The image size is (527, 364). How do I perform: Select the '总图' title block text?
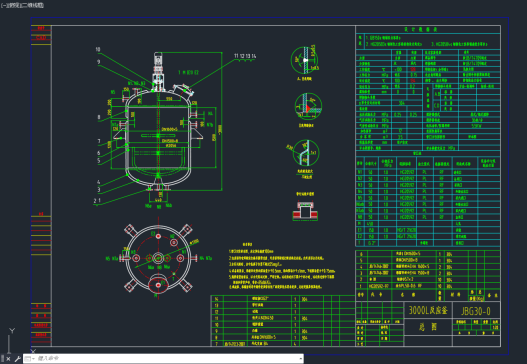tap(428, 326)
